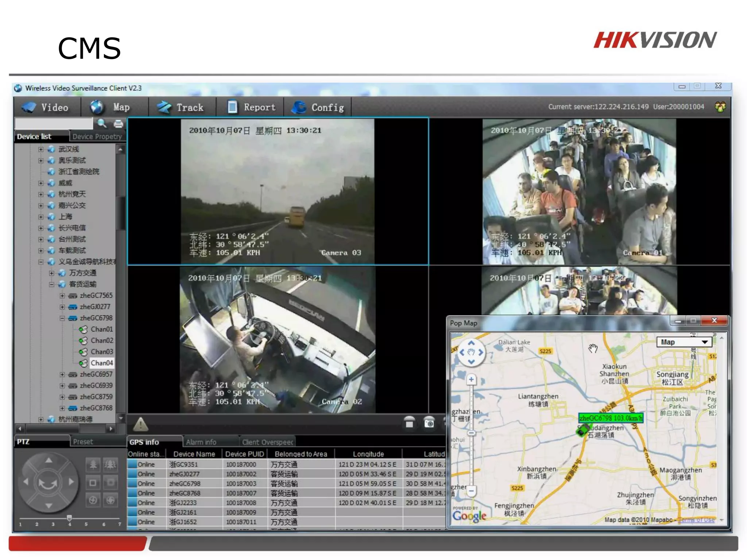Viewport: 747px width, 560px height.
Task: Select the Chan03 channel in tree
Action: (x=101, y=352)
